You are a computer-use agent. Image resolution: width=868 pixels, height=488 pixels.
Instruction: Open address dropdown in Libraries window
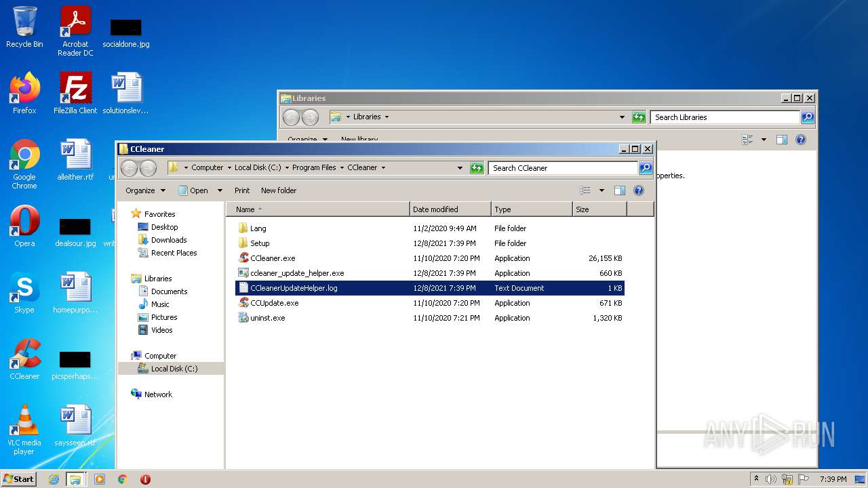coord(622,117)
